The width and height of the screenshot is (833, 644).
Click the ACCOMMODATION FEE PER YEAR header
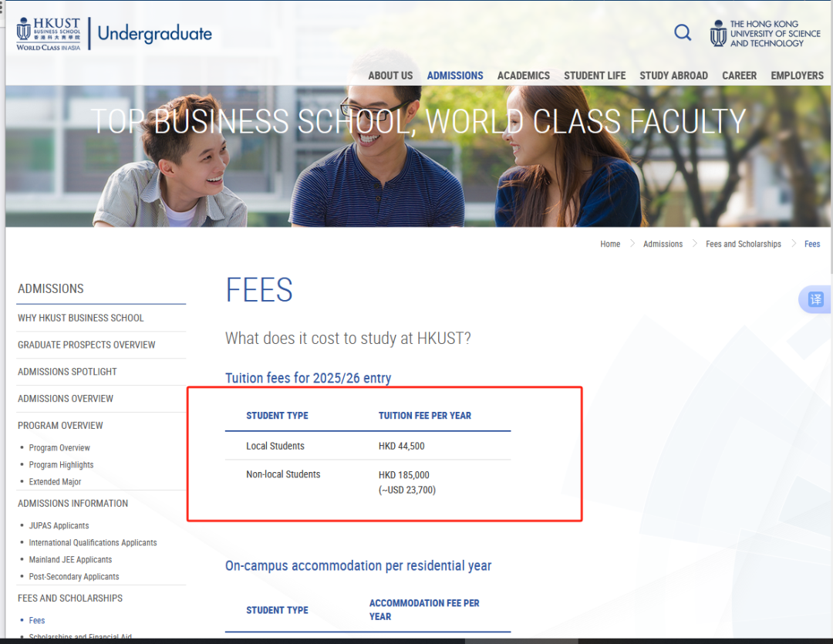click(424, 609)
